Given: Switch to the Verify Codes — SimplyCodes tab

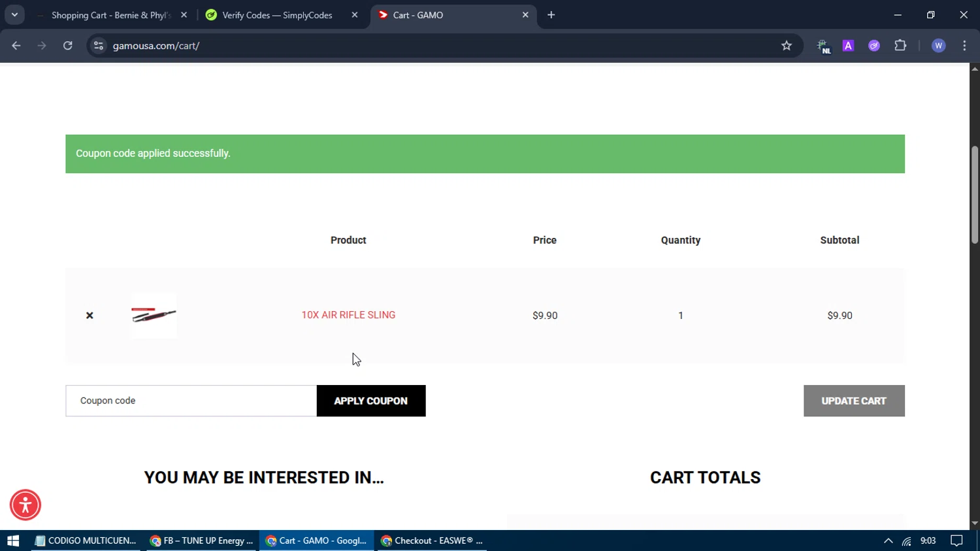Looking at the screenshot, I should [x=277, y=15].
